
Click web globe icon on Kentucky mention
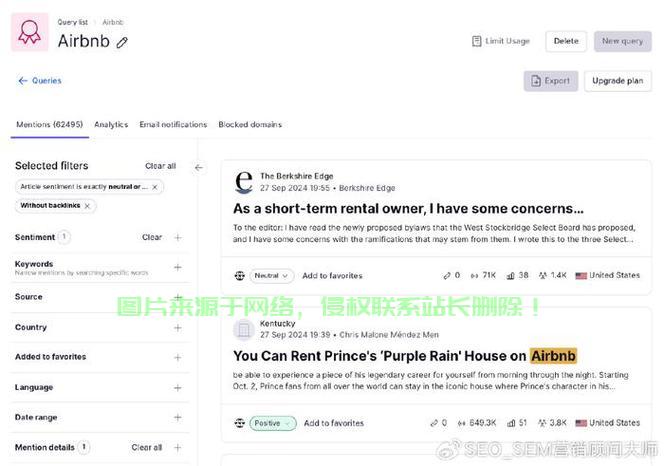tap(240, 423)
